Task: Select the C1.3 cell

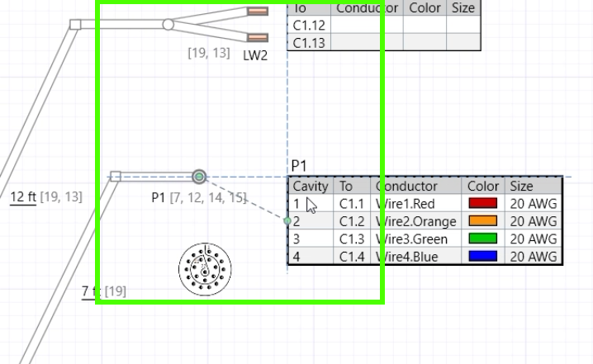Action: [352, 239]
